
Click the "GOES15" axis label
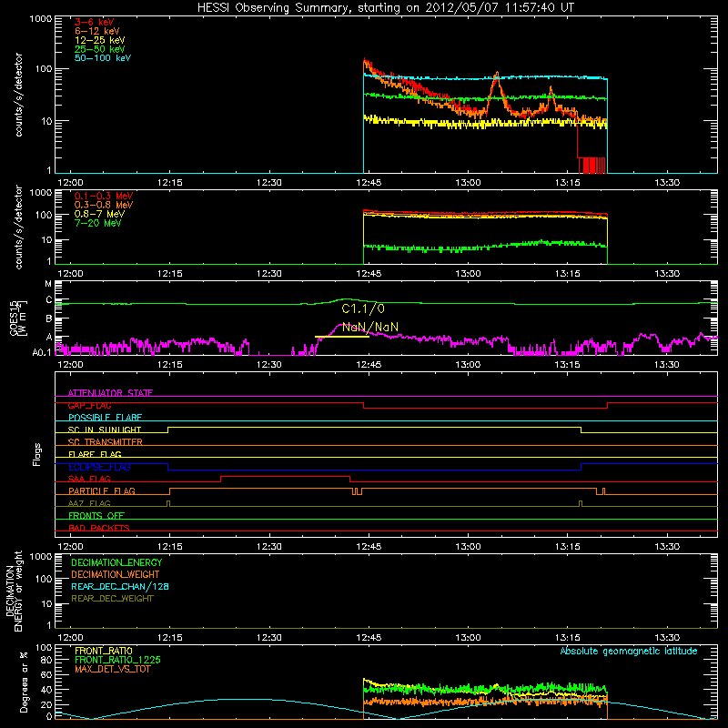click(14, 318)
